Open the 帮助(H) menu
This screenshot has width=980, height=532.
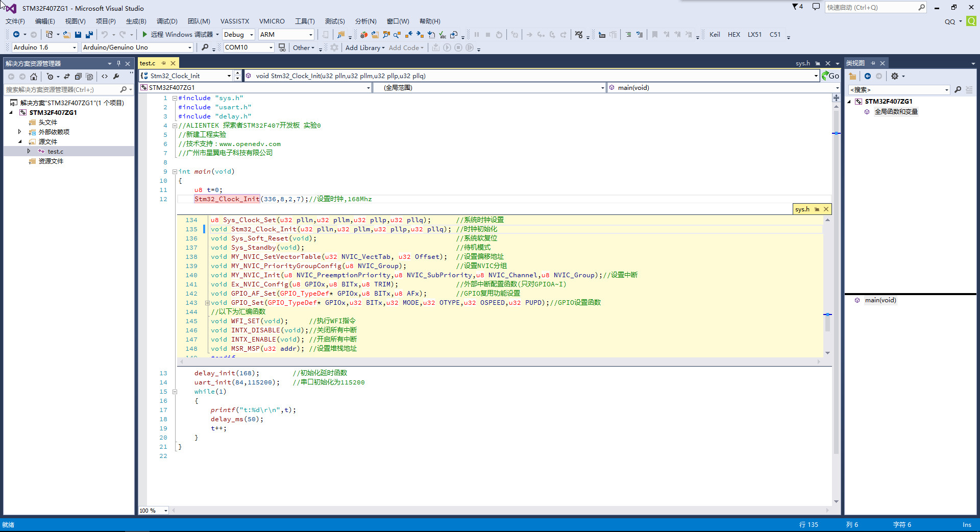click(x=430, y=21)
